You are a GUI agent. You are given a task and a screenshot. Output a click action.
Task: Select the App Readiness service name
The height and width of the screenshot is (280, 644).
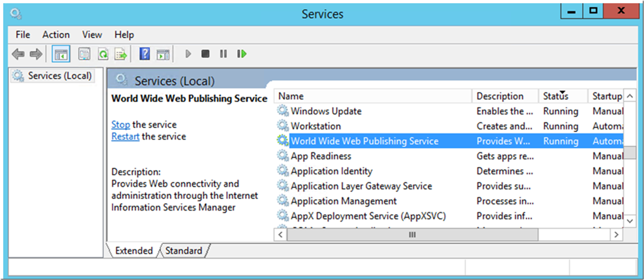click(321, 156)
